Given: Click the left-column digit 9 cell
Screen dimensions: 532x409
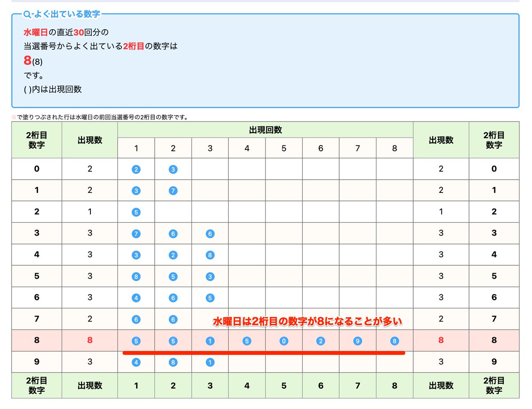Looking at the screenshot, I should (x=37, y=362).
